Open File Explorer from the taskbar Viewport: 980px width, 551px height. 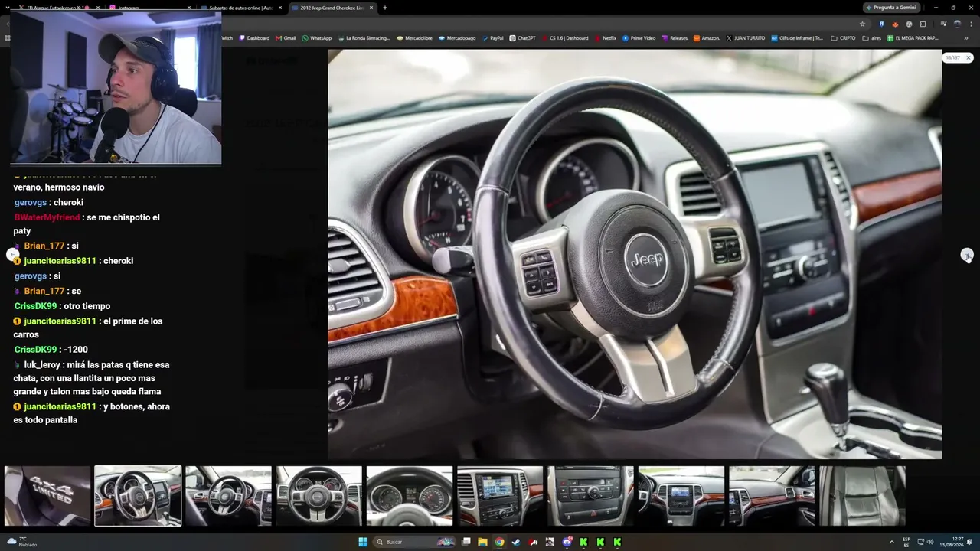coord(482,542)
